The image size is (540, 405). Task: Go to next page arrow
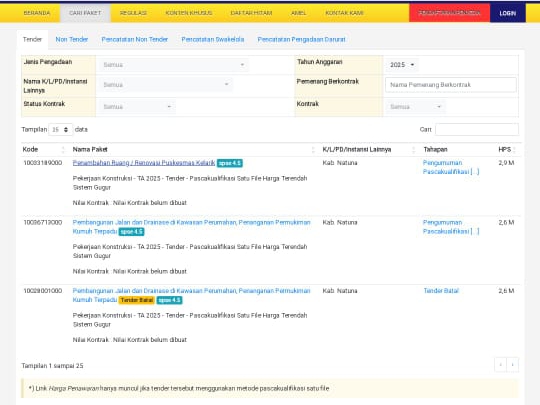(512, 365)
